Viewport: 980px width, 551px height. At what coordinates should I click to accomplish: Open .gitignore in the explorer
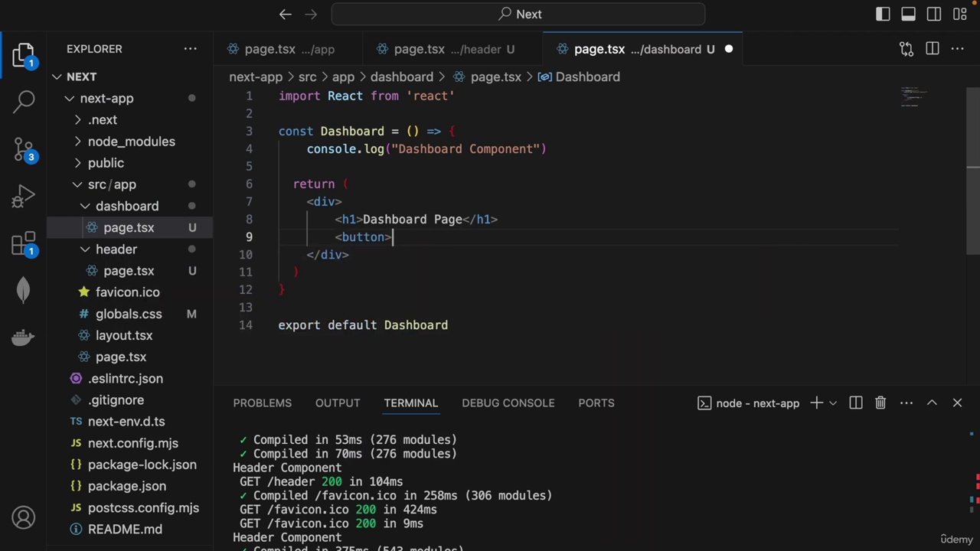tap(130, 400)
